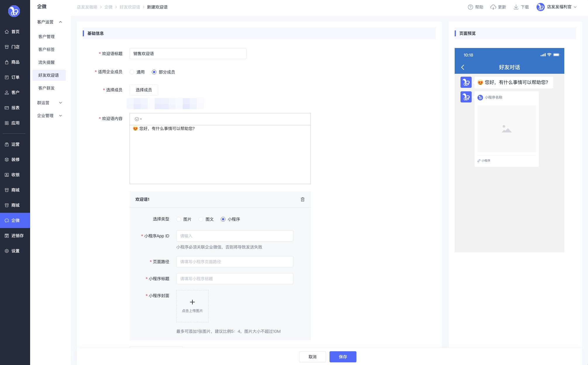Screen dimensions: 588x365
Task: Choose the 图文 type option
Action: [x=201, y=219]
